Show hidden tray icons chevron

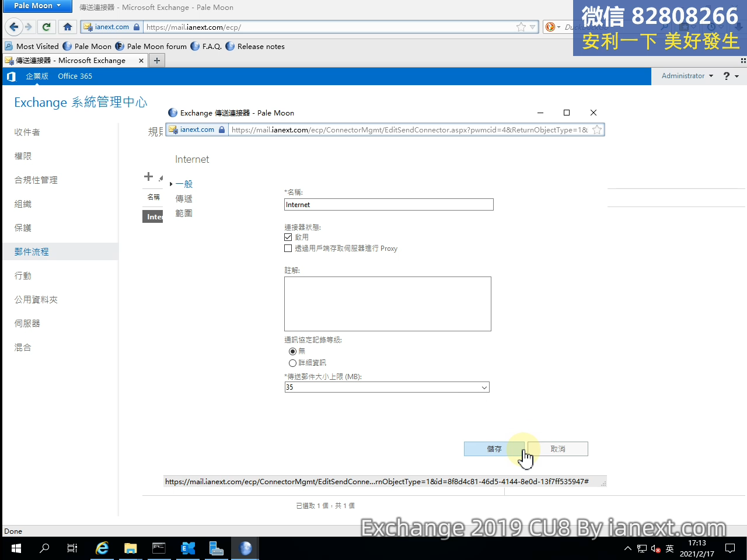(628, 548)
